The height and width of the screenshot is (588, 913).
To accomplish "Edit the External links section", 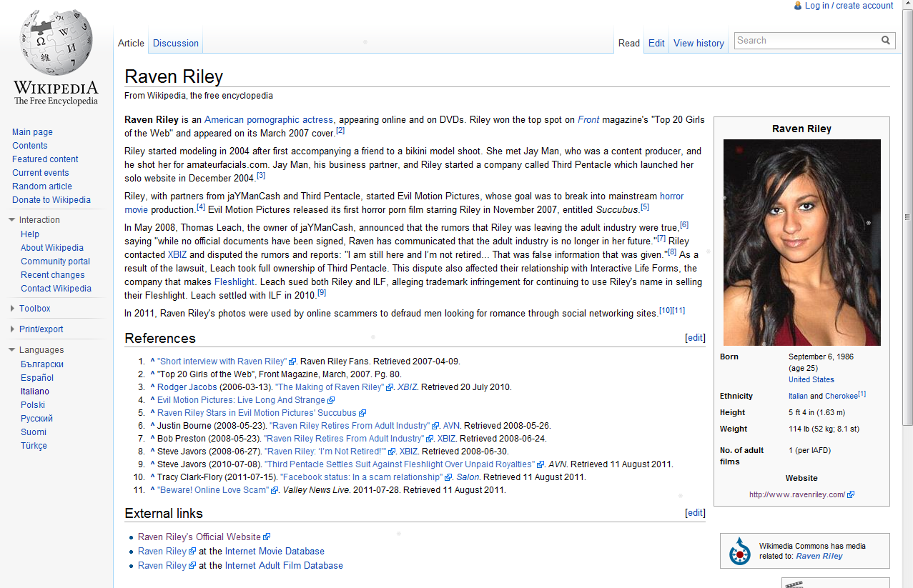I will (x=695, y=513).
